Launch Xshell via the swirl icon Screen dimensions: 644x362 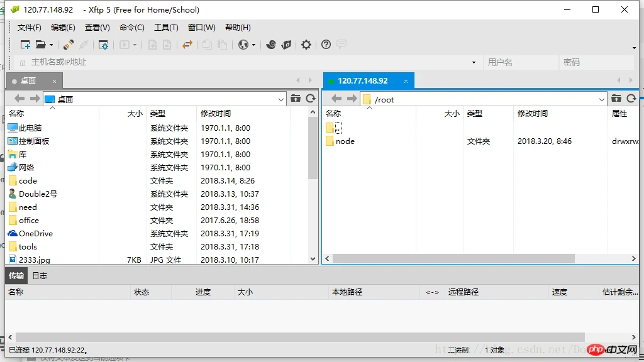(270, 45)
